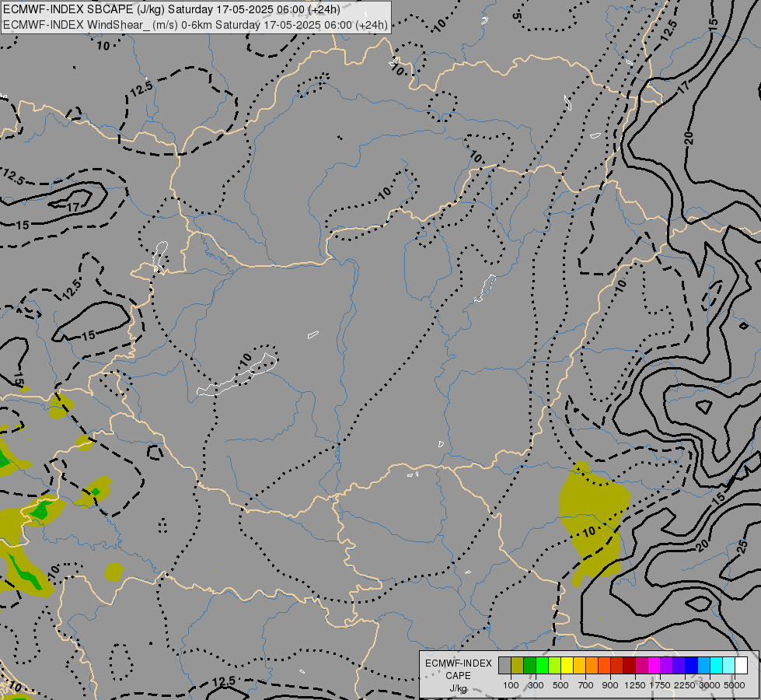Viewport: 761px width, 700px height.
Task: Click the J/kg unit label in legend
Action: click(458, 688)
